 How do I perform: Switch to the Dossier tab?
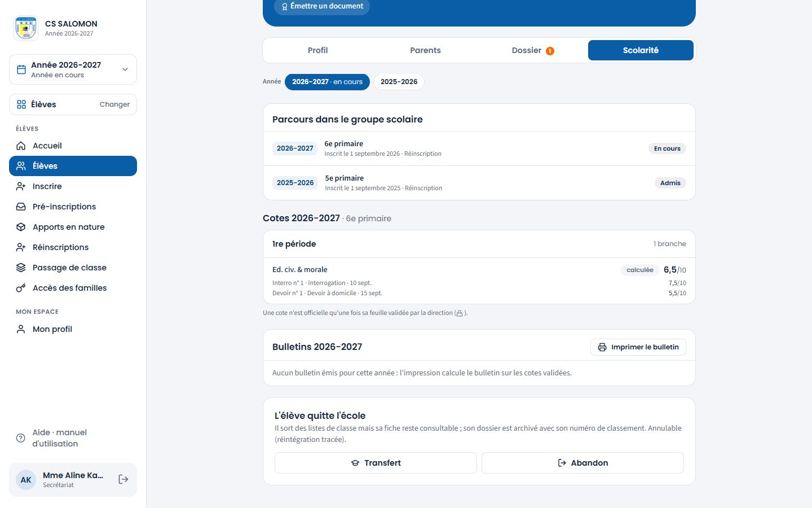[x=533, y=50]
